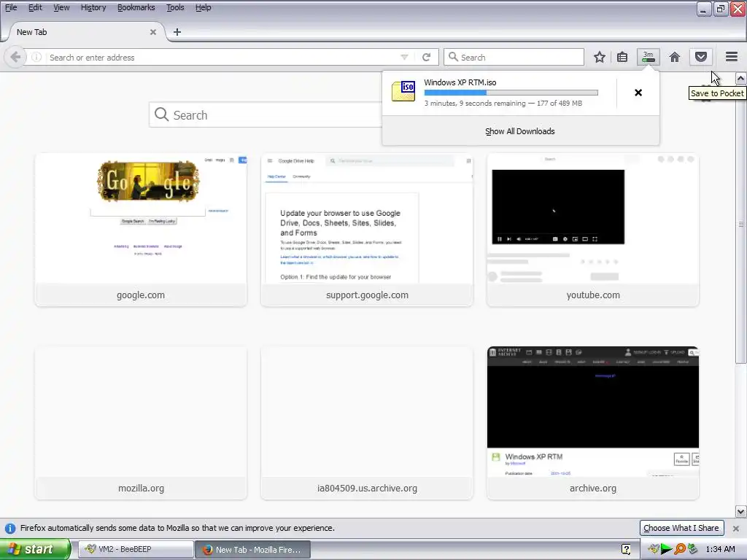This screenshot has height=560, width=747.
Task: Click the green arrow tray icon
Action: point(667,550)
